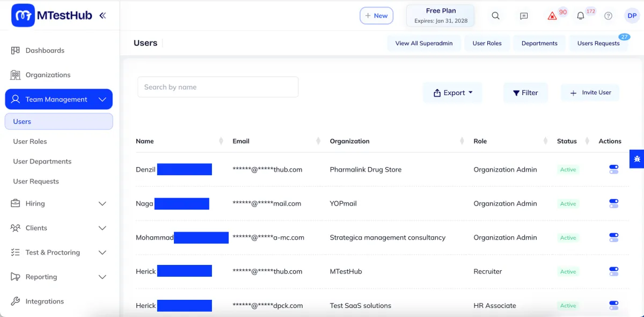Click the Recruiter role cell
This screenshot has width=644, height=317.
click(x=488, y=271)
